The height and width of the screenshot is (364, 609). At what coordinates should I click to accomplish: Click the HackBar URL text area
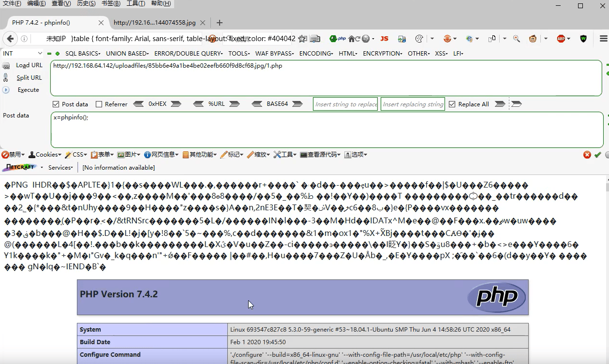[326, 78]
